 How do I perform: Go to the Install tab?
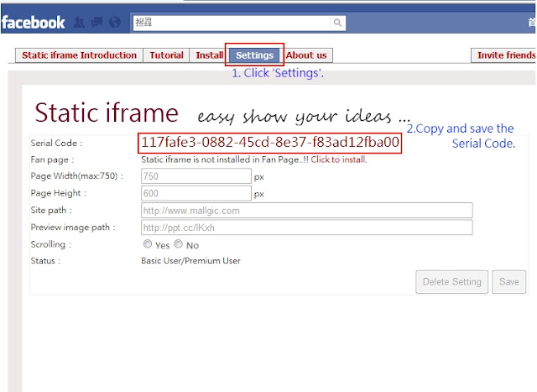coord(209,55)
